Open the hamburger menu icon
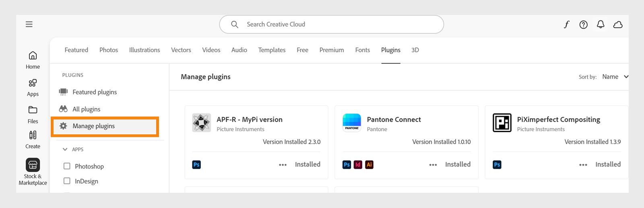644x208 pixels. [29, 24]
